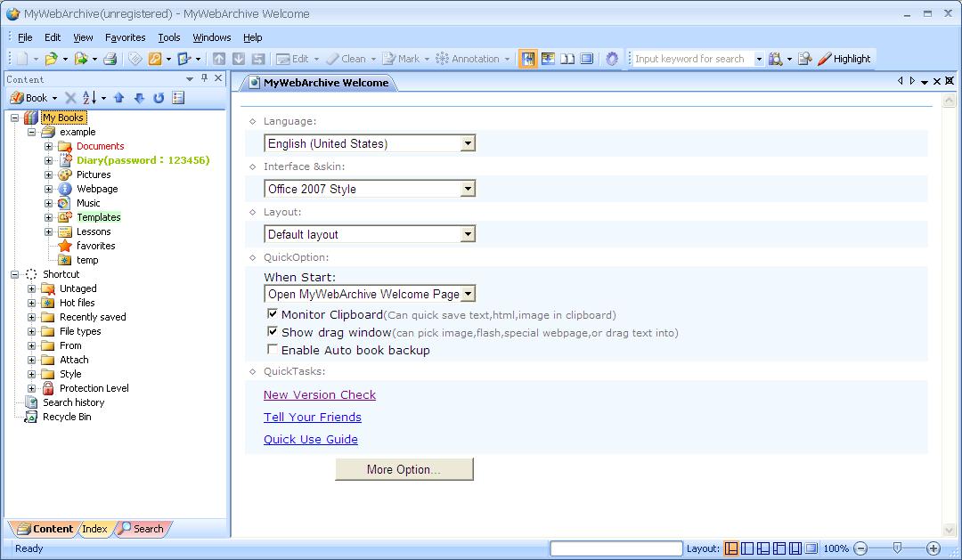Click the Highlight button

coord(844,59)
